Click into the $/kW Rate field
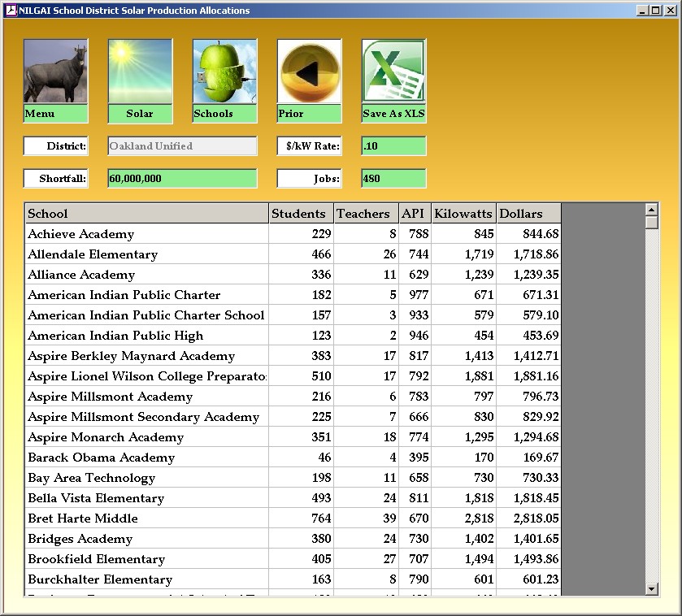The width and height of the screenshot is (682, 616). coord(393,146)
